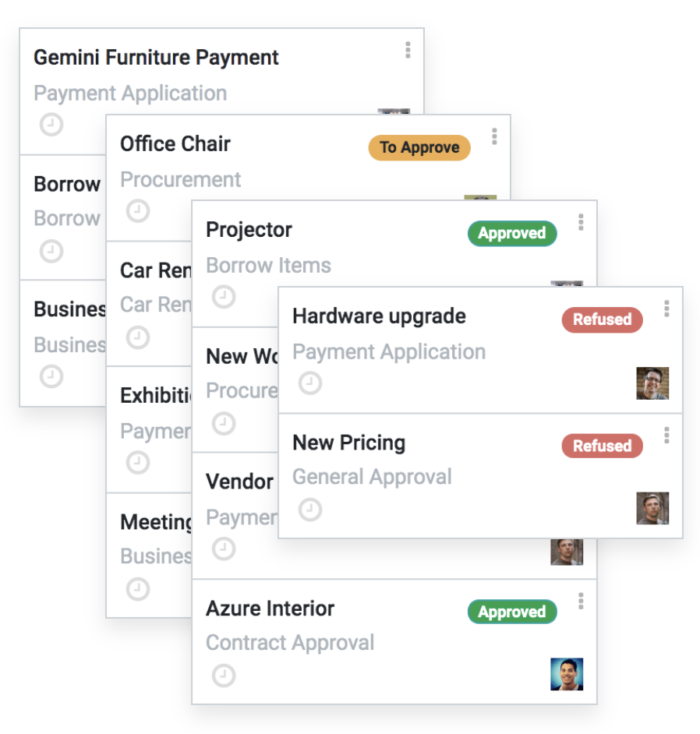
Task: Click user avatar on Hardware upgrade card
Action: (x=652, y=383)
